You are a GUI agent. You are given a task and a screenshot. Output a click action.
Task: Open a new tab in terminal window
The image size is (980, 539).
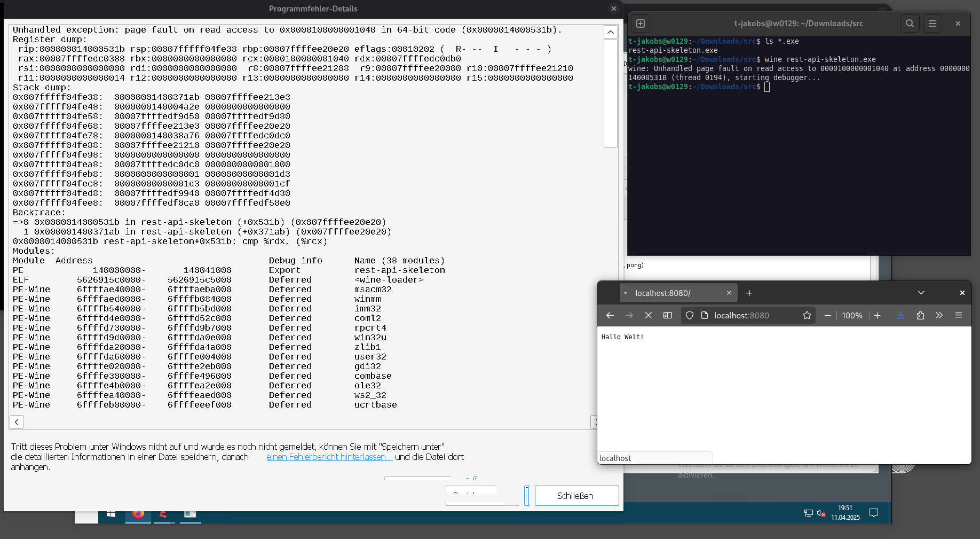[641, 24]
